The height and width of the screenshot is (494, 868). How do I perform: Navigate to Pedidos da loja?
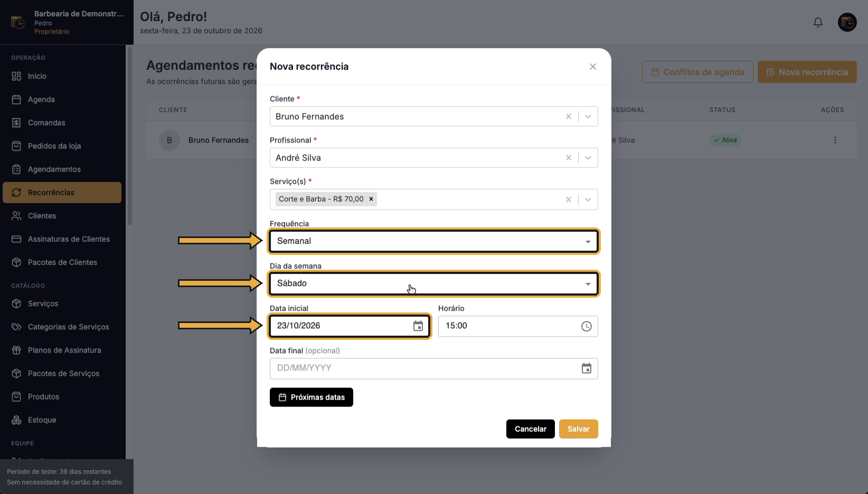click(x=62, y=146)
